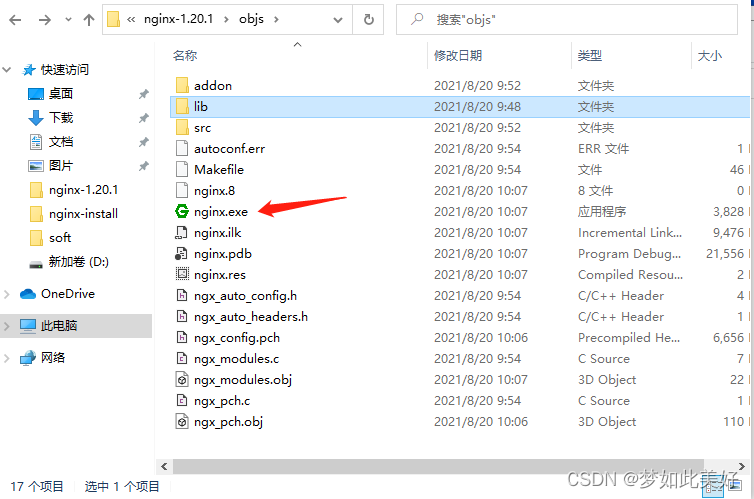Click pin icon beside 图片
This screenshot has width=754, height=499.
(x=143, y=166)
